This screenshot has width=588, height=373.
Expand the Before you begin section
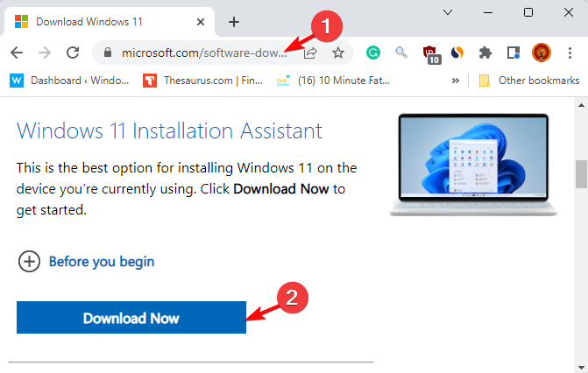[86, 261]
